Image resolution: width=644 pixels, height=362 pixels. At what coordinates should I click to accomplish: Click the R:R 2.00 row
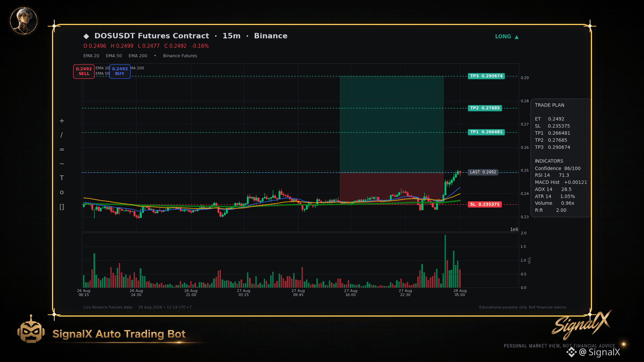click(551, 210)
